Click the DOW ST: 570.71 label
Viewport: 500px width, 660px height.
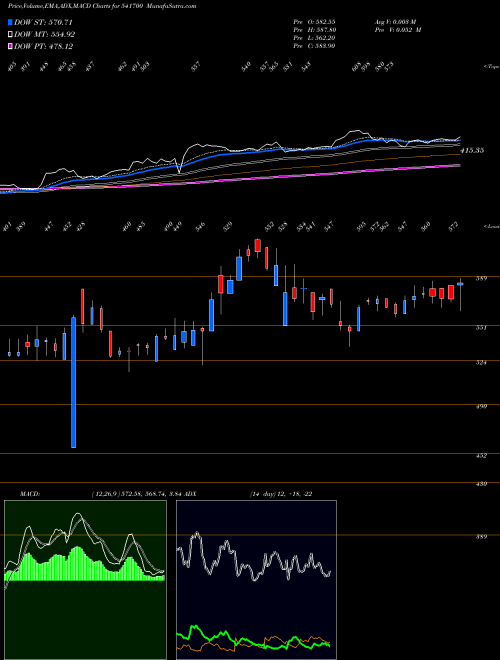tap(44, 22)
